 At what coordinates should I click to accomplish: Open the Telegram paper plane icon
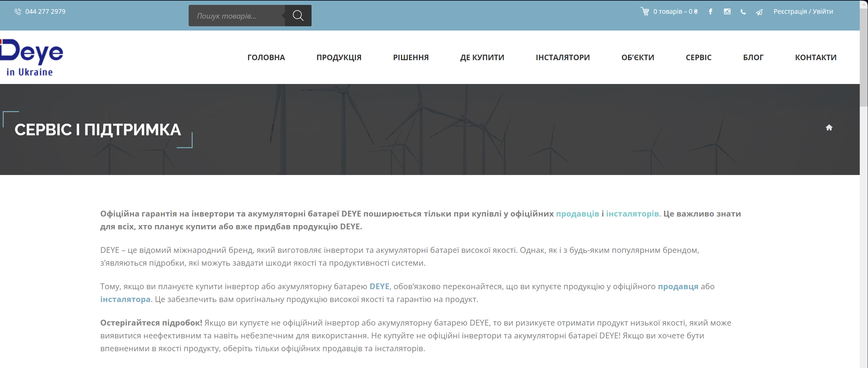pyautogui.click(x=759, y=12)
